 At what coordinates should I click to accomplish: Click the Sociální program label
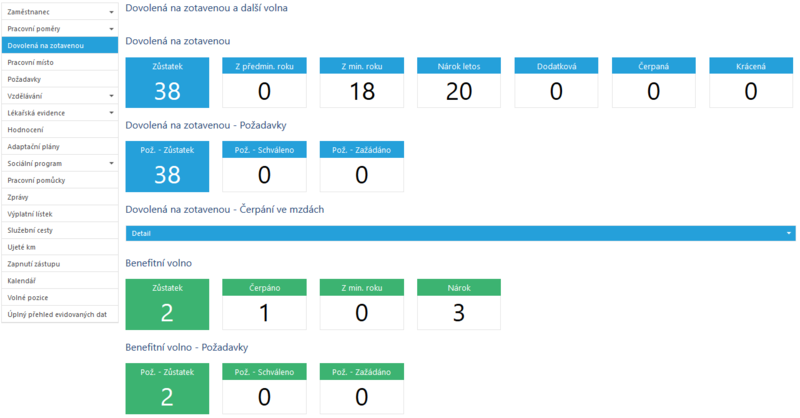35,163
